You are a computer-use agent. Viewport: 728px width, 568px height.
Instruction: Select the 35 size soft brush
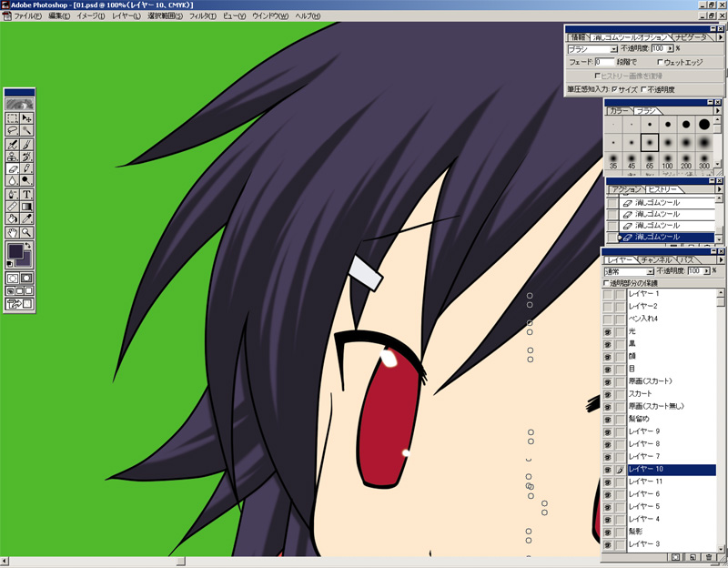613,162
